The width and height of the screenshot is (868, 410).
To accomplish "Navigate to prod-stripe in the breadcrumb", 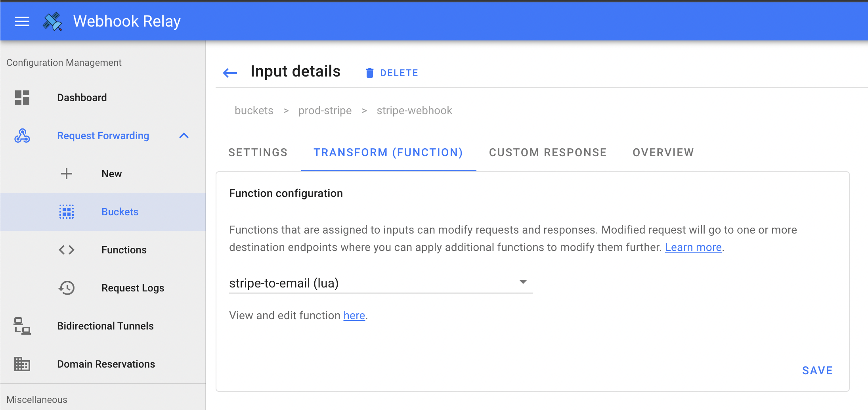I will point(325,111).
